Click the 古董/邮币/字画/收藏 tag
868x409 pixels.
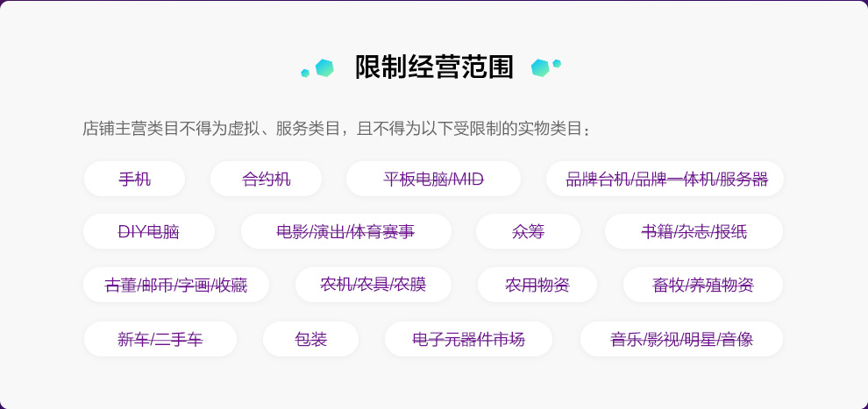point(175,286)
